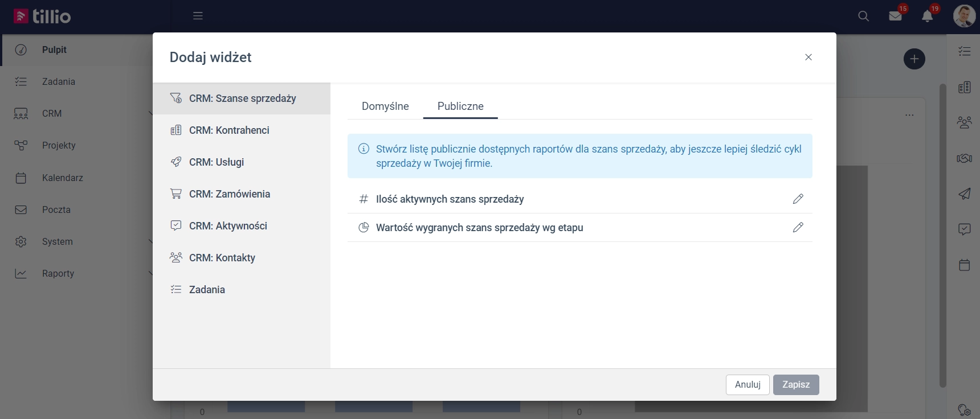Select CRM: Szanse sprzedaży category
The image size is (980, 419).
[242, 98]
